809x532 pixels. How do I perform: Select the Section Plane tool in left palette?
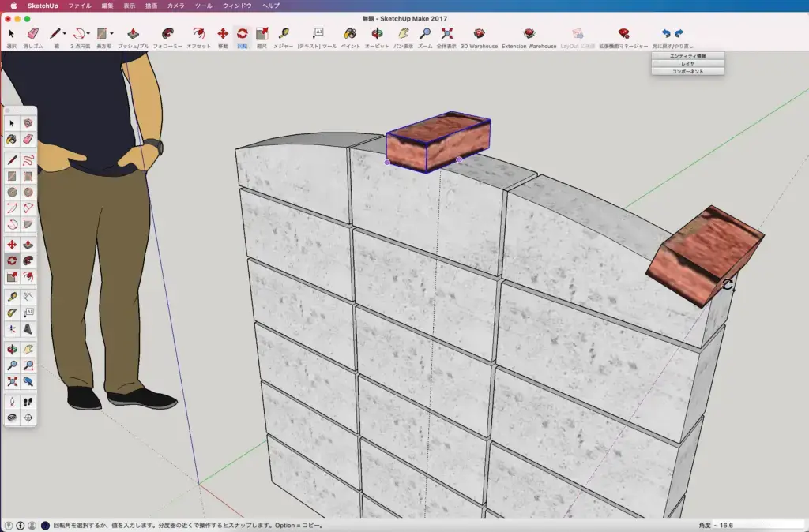[28, 418]
